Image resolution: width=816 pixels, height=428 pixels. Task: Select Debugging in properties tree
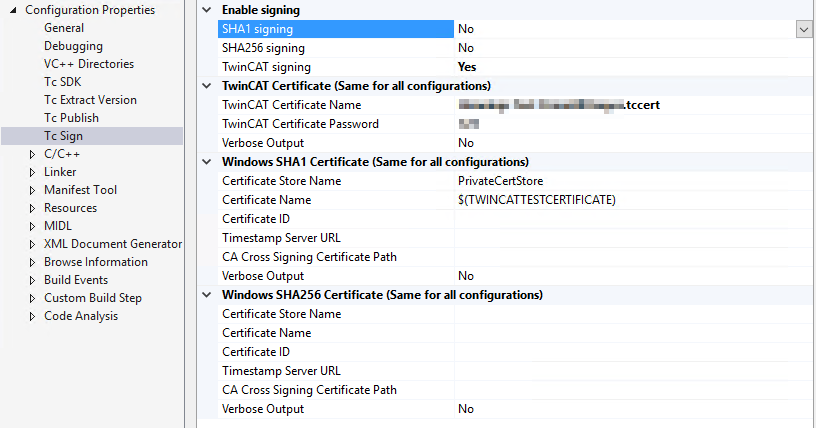coord(73,46)
